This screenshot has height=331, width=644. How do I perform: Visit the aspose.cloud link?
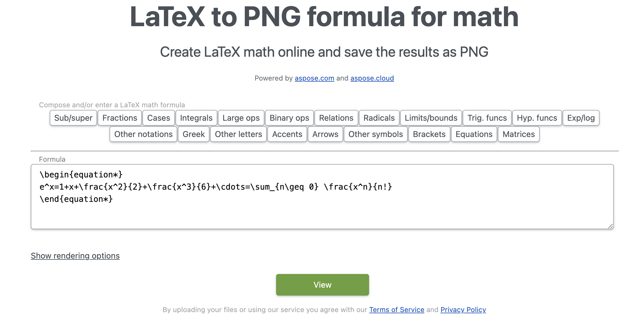(372, 78)
